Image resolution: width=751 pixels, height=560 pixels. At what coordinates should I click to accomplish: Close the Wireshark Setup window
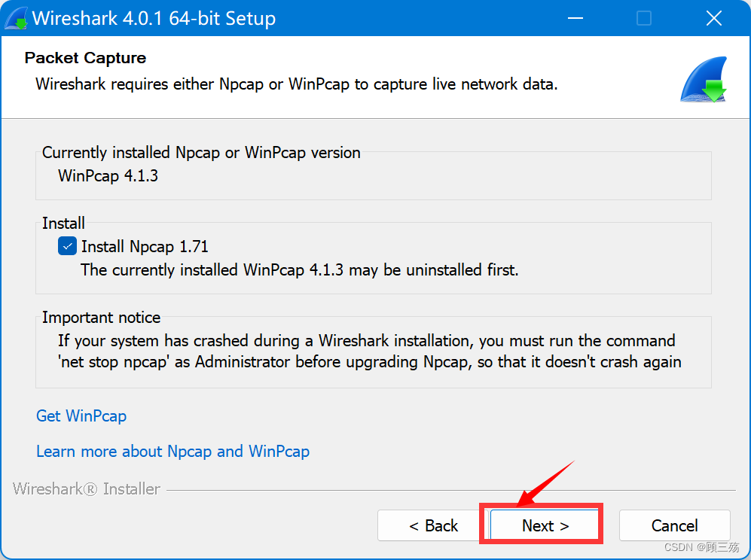point(713,19)
